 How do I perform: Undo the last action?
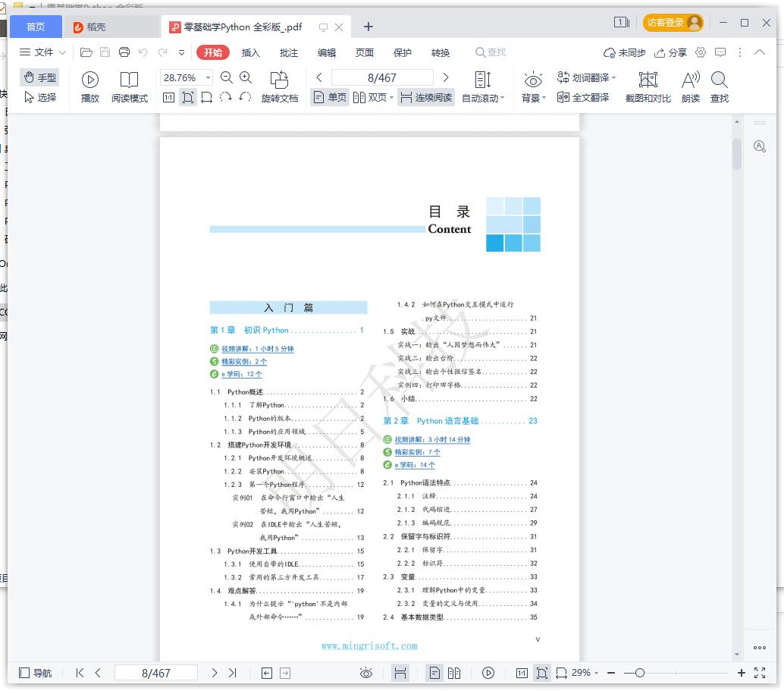coord(143,52)
